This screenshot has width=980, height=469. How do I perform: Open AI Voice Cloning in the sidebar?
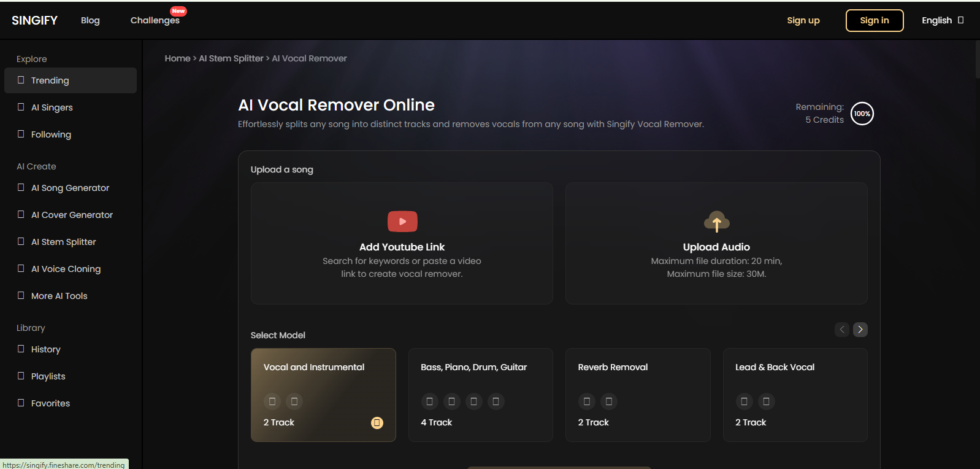point(71,269)
